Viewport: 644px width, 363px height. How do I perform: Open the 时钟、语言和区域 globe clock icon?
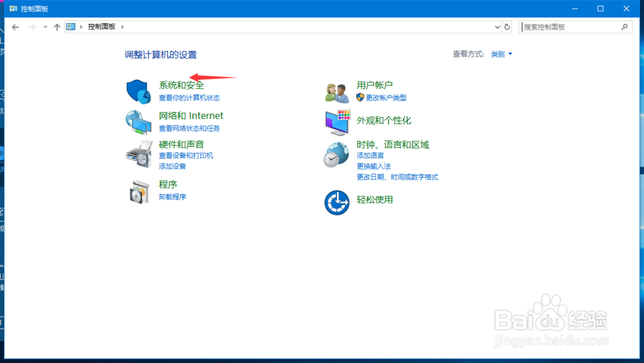[x=336, y=155]
